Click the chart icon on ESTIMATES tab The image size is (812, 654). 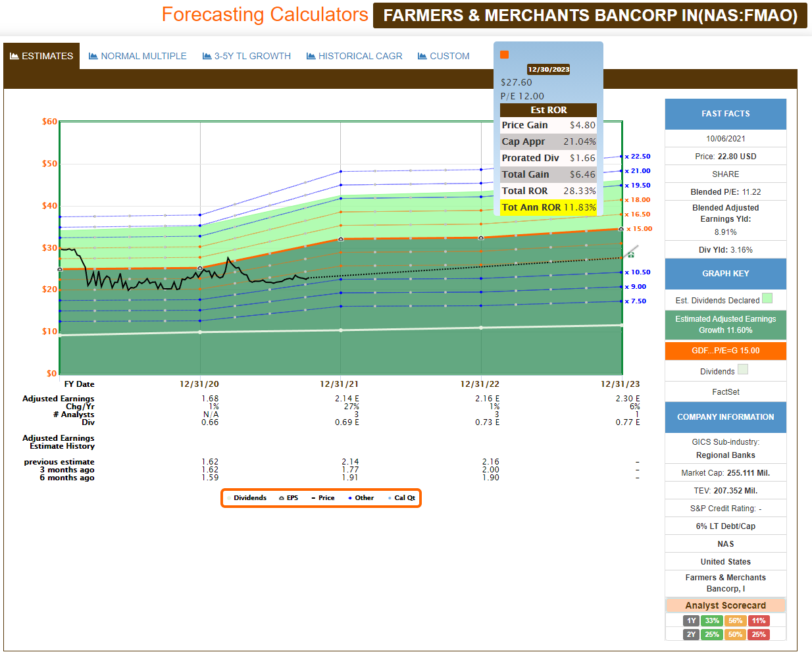[14, 57]
